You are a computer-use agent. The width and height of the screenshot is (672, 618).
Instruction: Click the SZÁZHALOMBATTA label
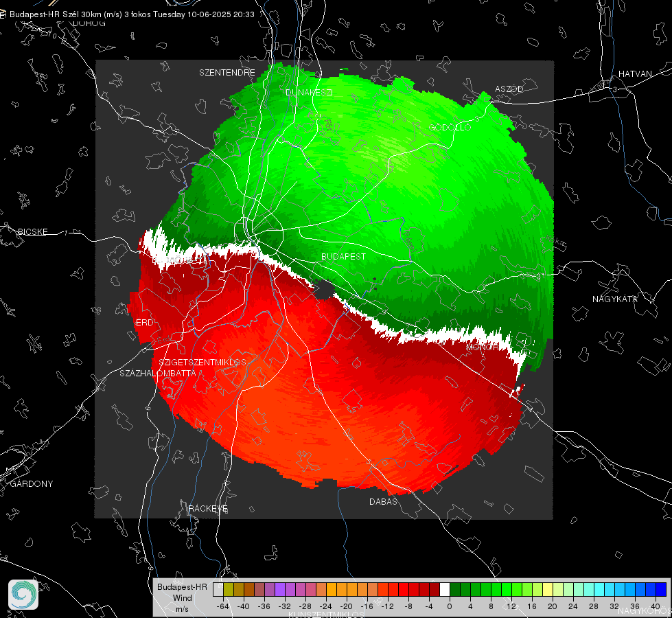[158, 373]
